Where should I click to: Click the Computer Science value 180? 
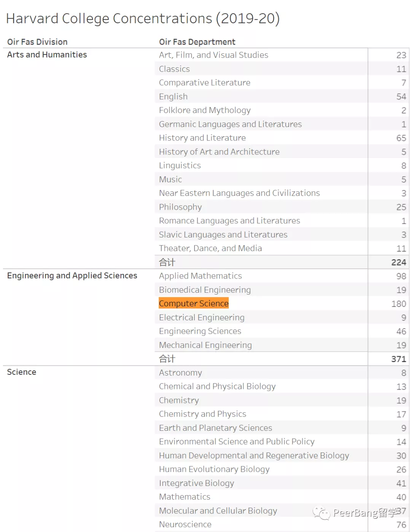click(x=398, y=304)
